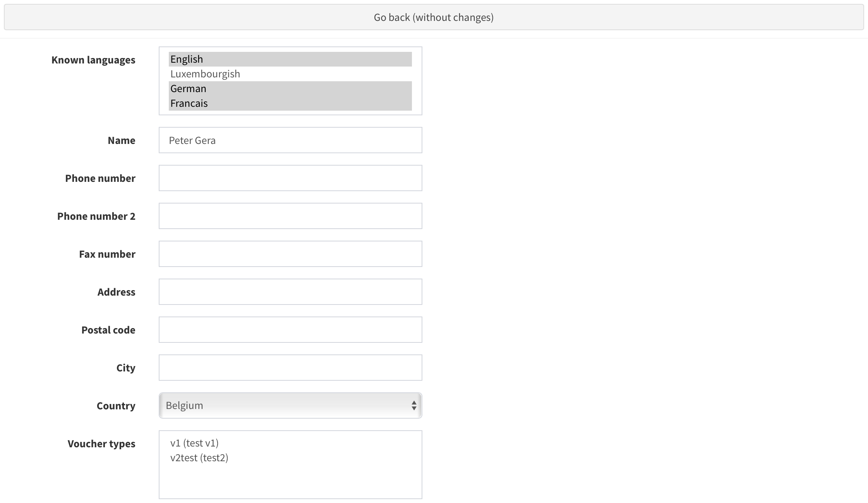The width and height of the screenshot is (868, 503).
Task: Click into Phone number 2 field
Action: coord(290,216)
